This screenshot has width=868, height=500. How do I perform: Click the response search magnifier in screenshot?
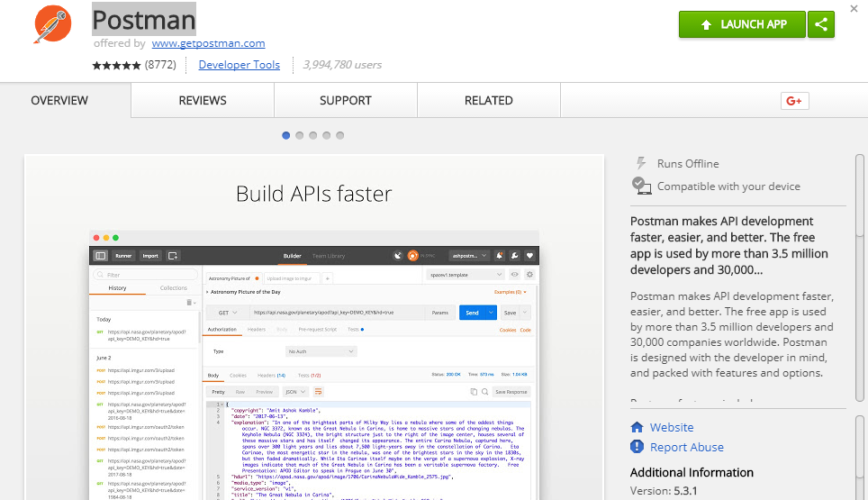(x=485, y=392)
